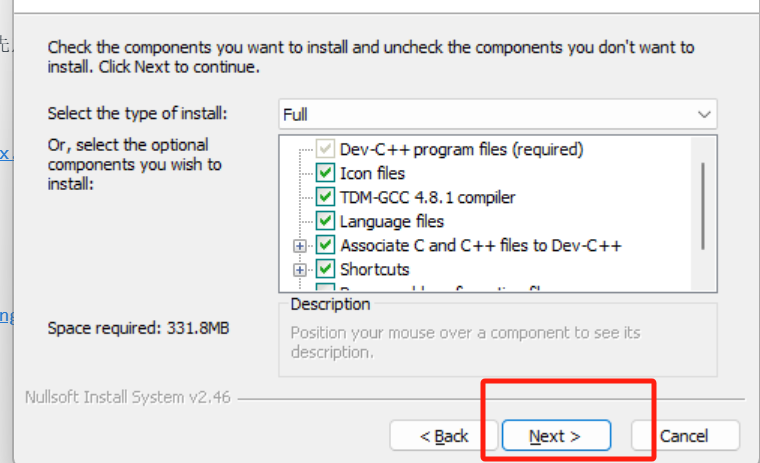Uncheck the Associate C and C++ files checkbox

(x=326, y=245)
